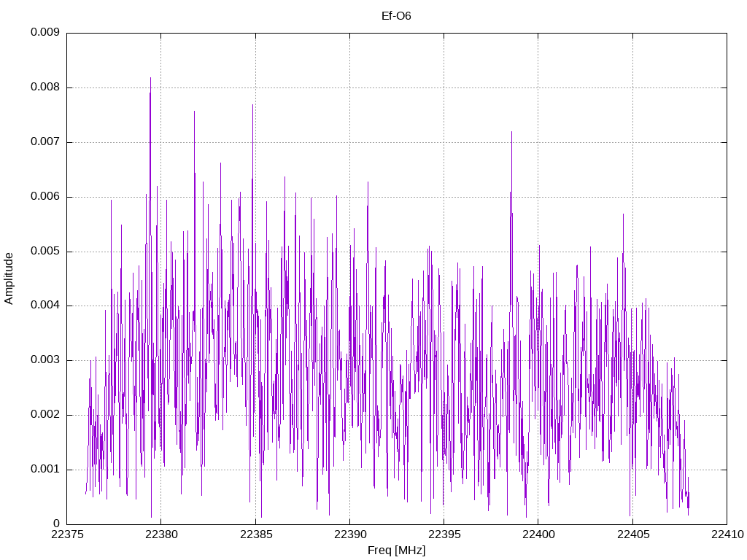Click the 22380 x-axis tick label
Screen dimensions: 747x560
161,534
